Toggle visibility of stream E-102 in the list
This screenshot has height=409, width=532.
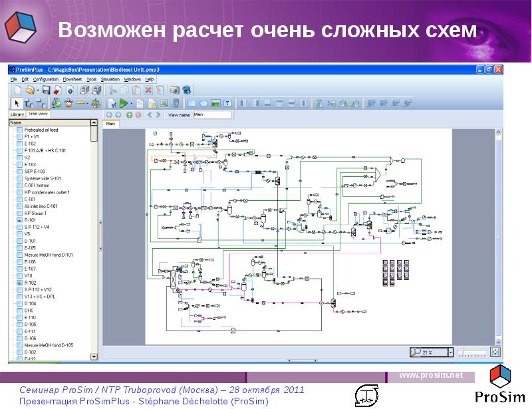click(19, 143)
